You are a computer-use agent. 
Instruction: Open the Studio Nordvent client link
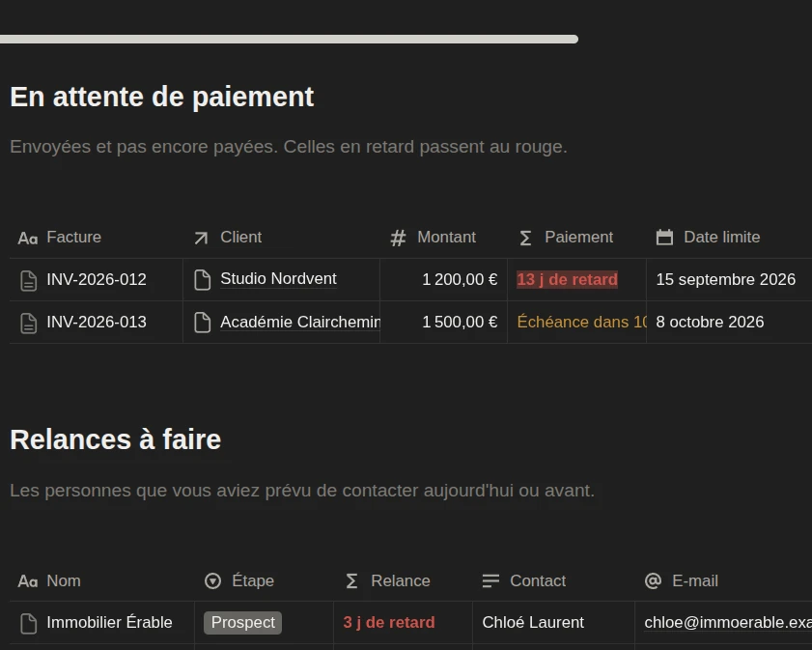[x=279, y=279]
